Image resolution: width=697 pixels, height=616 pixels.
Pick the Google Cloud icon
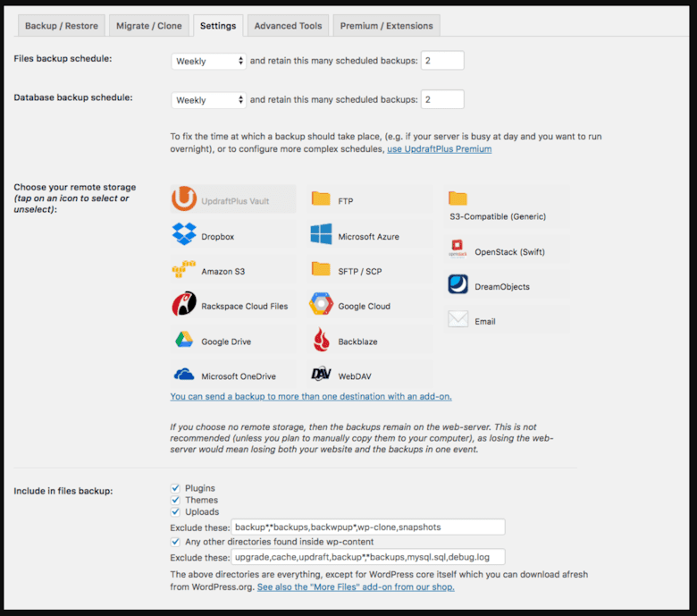pyautogui.click(x=321, y=304)
